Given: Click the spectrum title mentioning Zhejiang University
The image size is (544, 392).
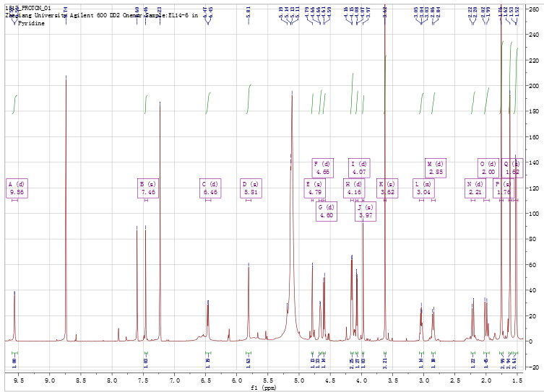Looking at the screenshot, I should tap(101, 15).
